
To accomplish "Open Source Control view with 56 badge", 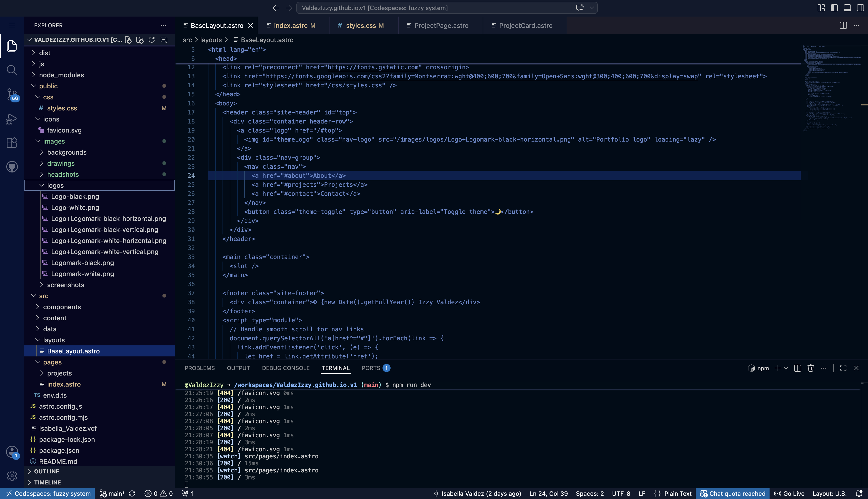I will [x=12, y=94].
